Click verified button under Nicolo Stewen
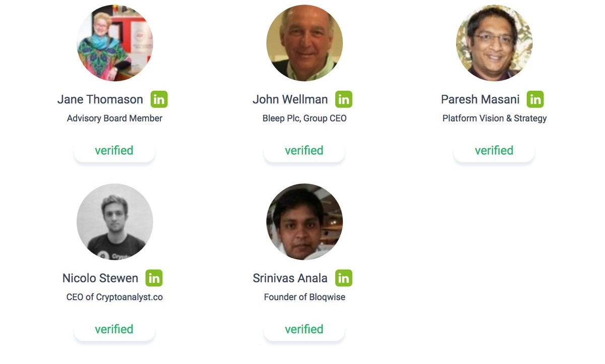This screenshot has width=605, height=364. point(114,329)
